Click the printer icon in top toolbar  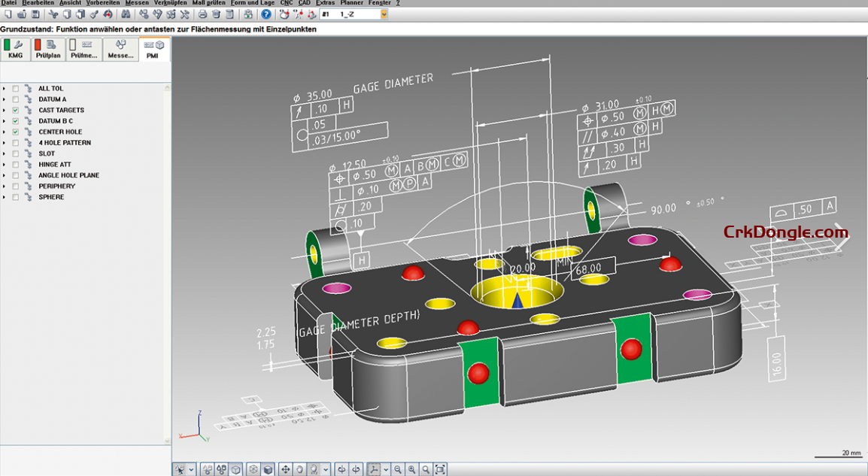pyautogui.click(x=203, y=14)
